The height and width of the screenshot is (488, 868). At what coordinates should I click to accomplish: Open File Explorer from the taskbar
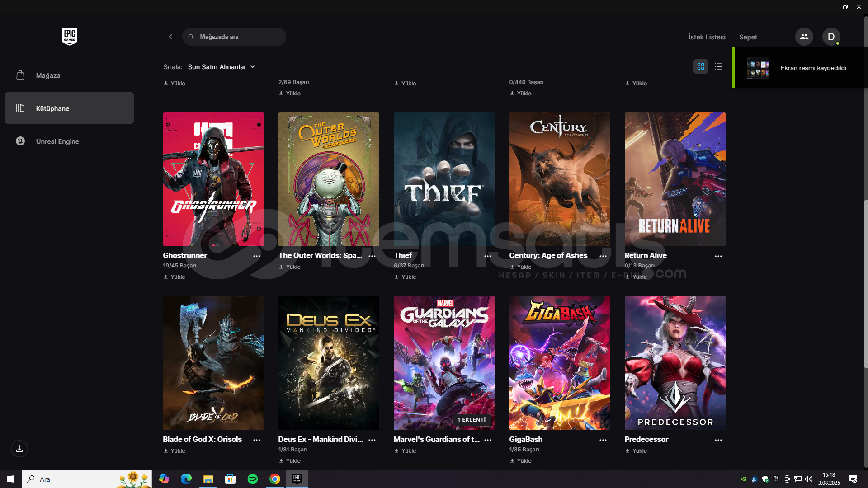click(208, 479)
